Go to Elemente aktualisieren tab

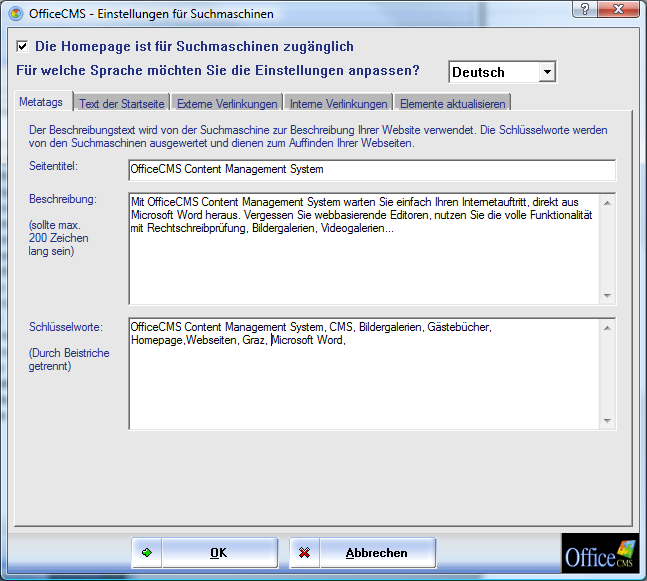[453, 104]
